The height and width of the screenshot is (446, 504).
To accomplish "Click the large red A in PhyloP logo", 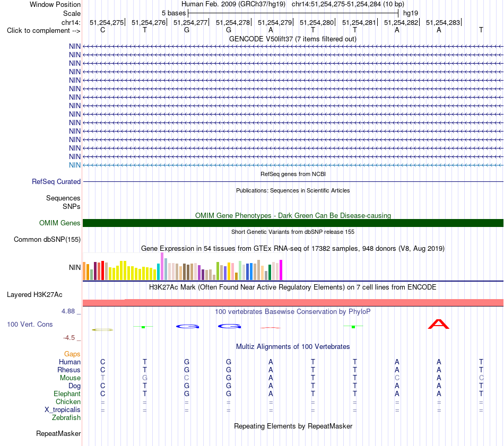I will pyautogui.click(x=439, y=324).
